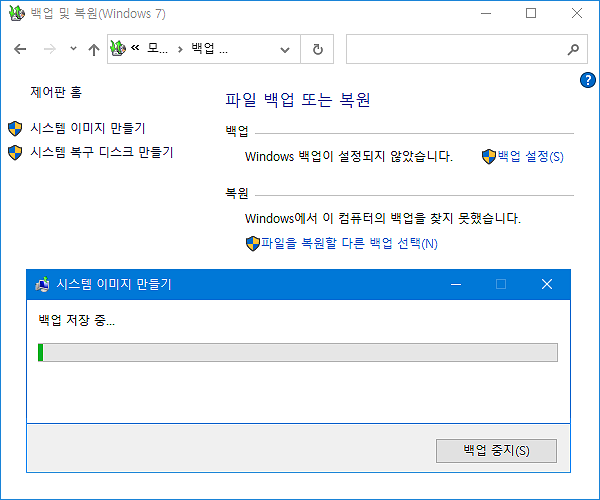Go back with the left arrow

[x=20, y=49]
